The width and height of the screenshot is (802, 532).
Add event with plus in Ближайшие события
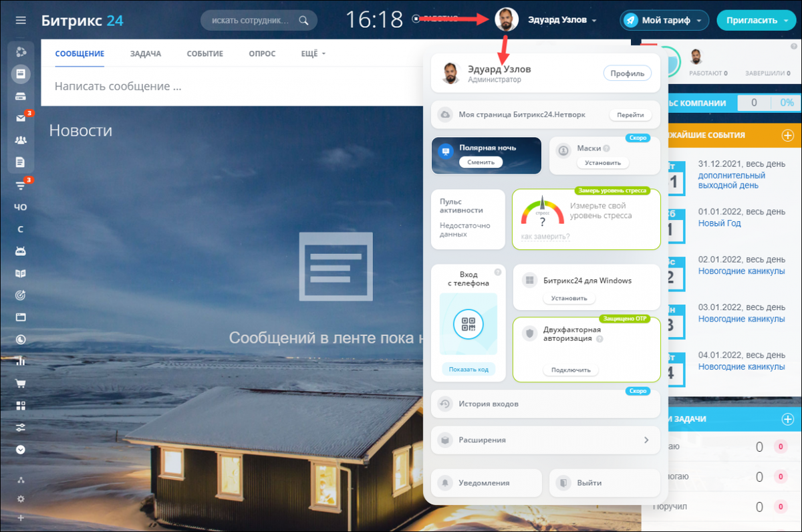pyautogui.click(x=787, y=135)
